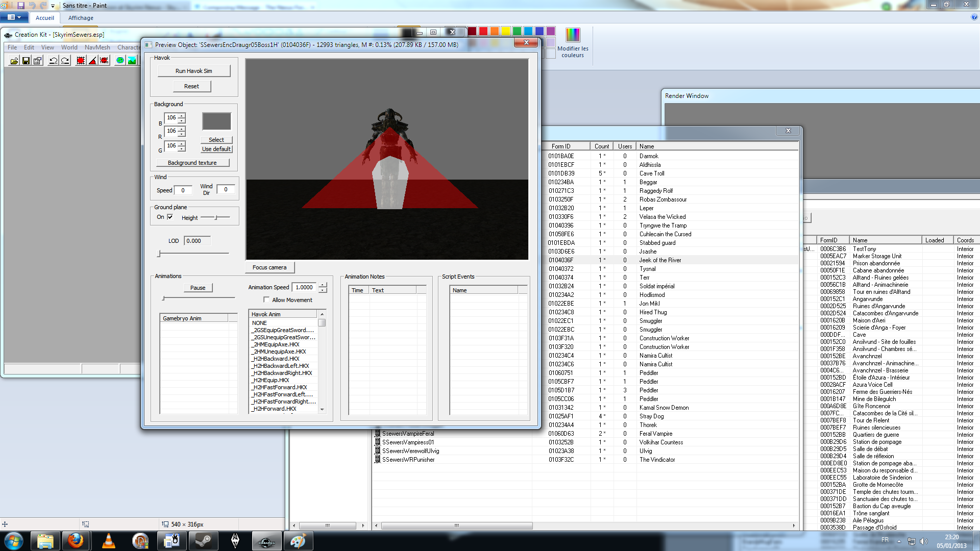
Task: Click the LOD slider handle
Action: (159, 254)
